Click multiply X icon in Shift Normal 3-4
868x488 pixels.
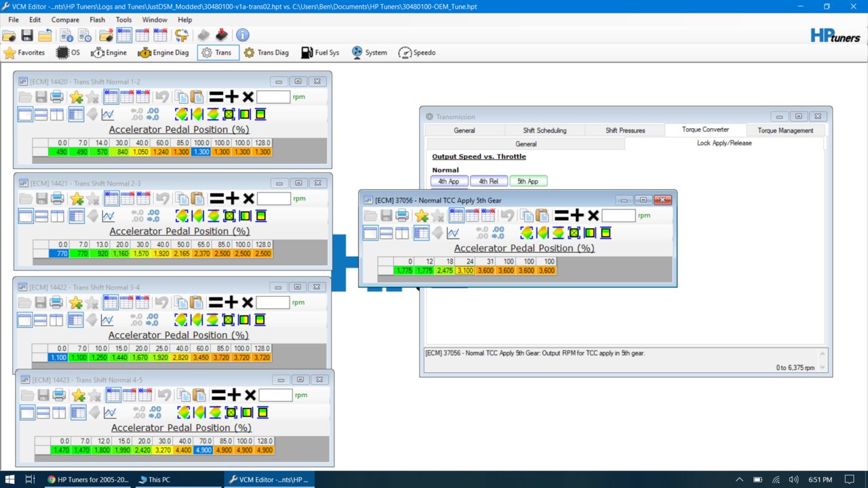(248, 302)
